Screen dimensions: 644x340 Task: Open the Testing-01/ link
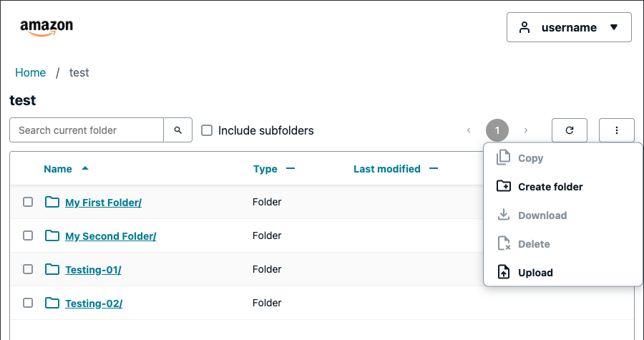tap(93, 270)
